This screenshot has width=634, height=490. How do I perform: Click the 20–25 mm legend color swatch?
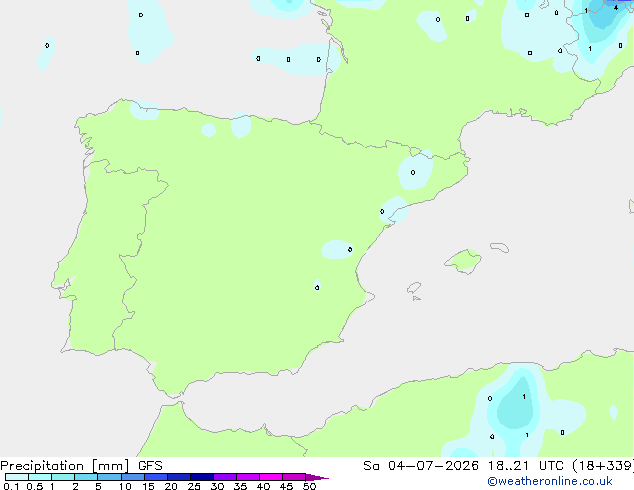pos(179,477)
